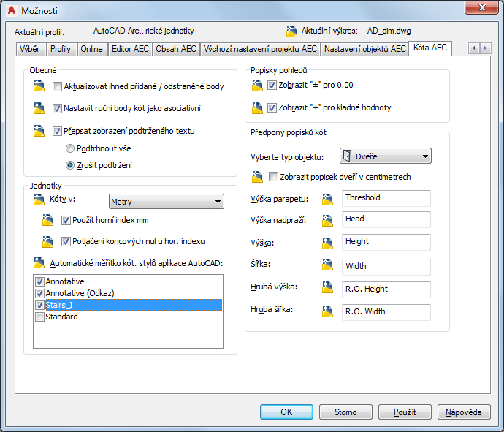Enable Aktualizovat ihned přidané / odstraněné body
Viewport: 504px width, 432px height.
(57, 86)
